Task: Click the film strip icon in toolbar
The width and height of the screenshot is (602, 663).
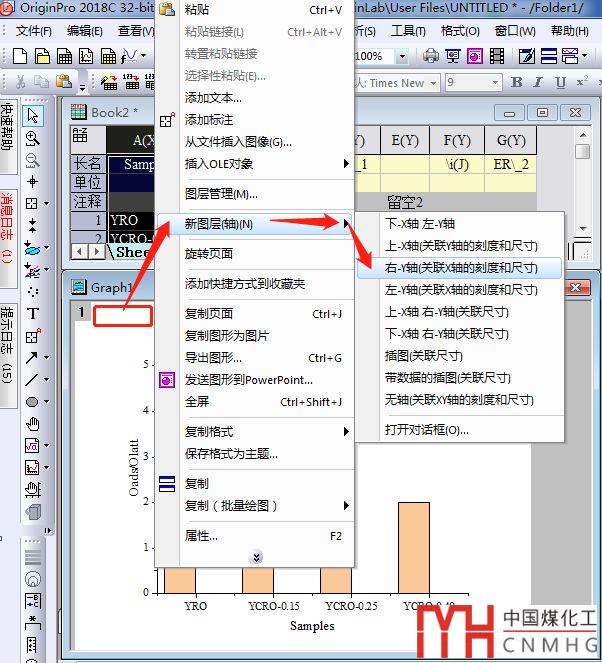Action: click(497, 56)
